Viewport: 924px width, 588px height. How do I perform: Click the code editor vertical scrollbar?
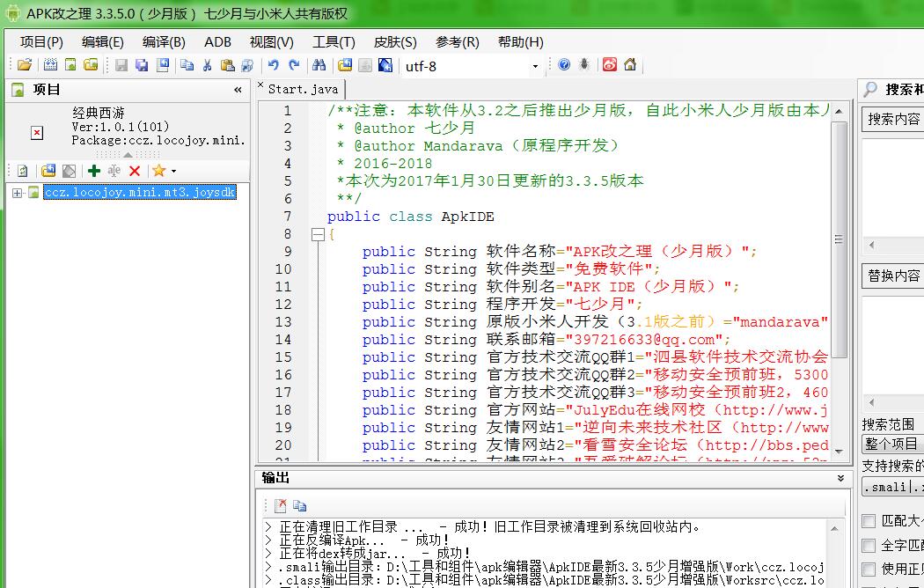coord(840,238)
